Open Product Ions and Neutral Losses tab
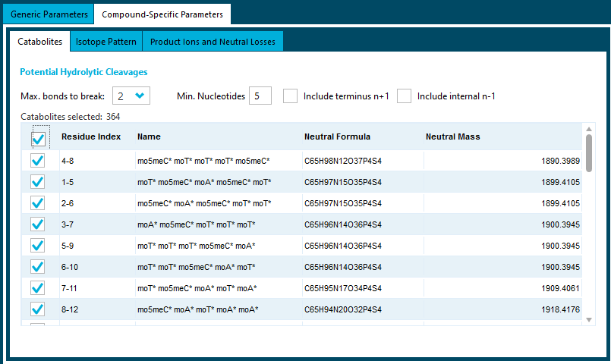 click(x=213, y=42)
